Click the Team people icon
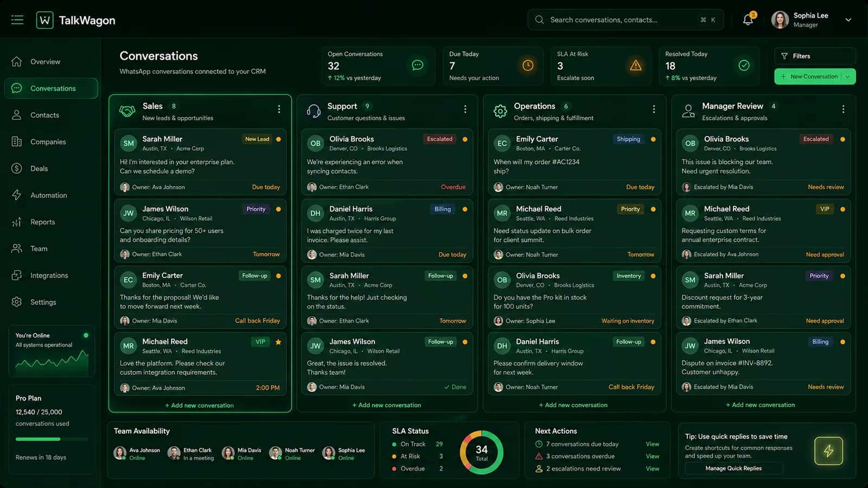Image resolution: width=868 pixels, height=488 pixels. (x=17, y=248)
